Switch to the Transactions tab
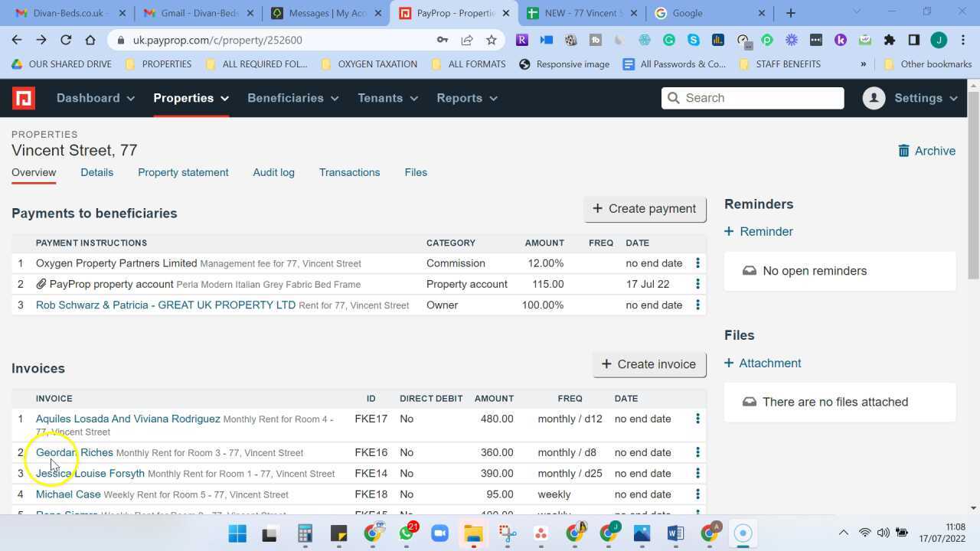 click(349, 172)
